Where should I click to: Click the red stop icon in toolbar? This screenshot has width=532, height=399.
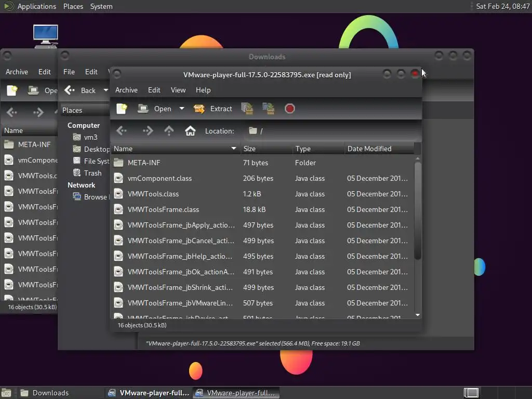[x=289, y=109]
